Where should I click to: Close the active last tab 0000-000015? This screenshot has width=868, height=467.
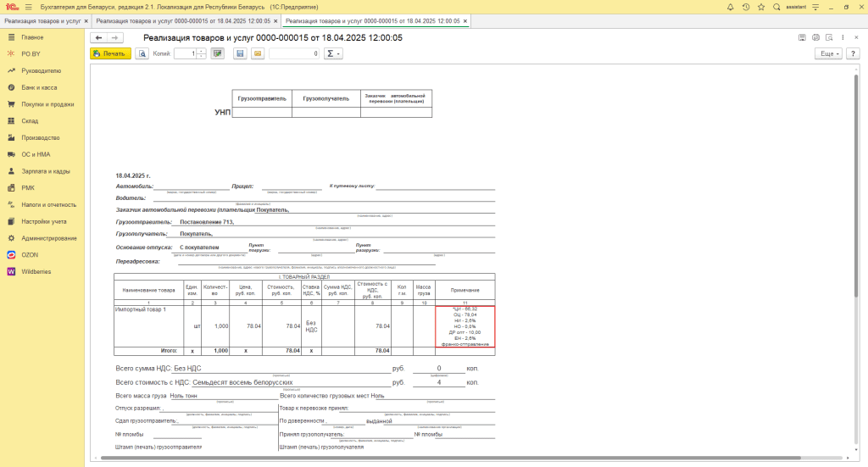tap(465, 21)
